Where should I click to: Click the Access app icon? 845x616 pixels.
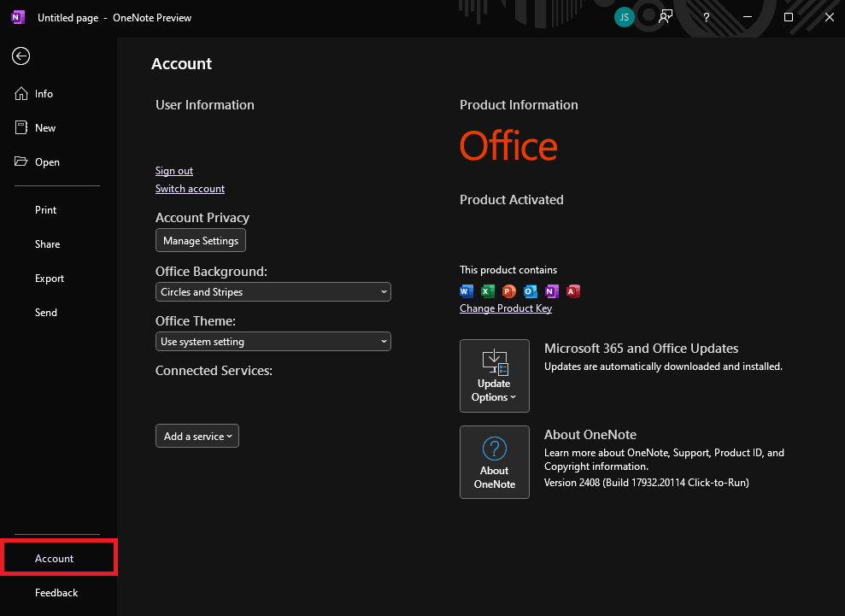pos(573,291)
